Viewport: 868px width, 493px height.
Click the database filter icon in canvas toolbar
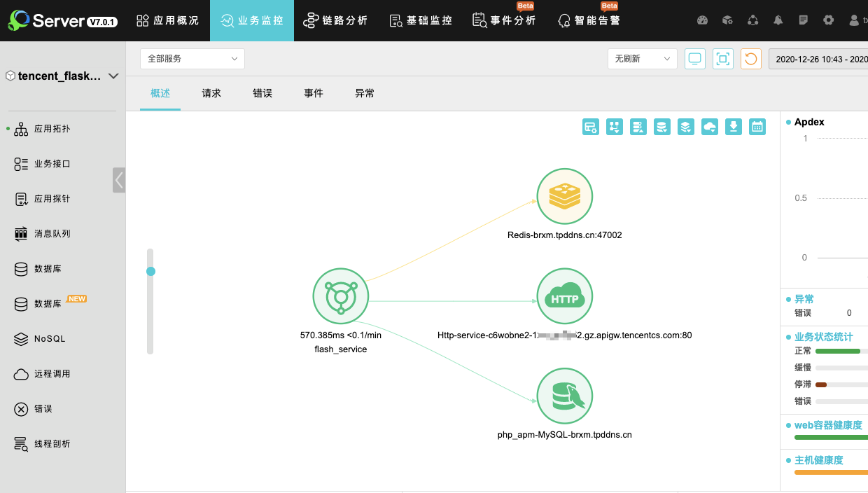661,127
